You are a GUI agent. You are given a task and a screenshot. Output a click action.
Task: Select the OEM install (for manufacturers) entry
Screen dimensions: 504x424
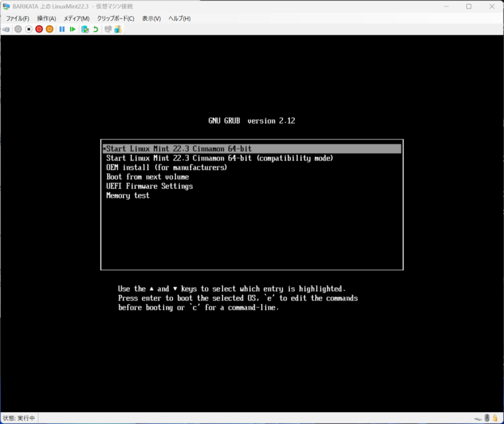[166, 168]
